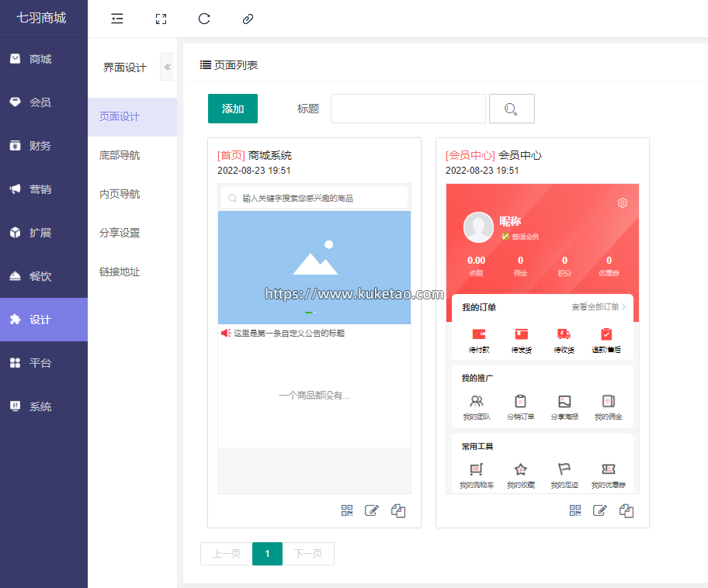Open the 商城 sidebar menu
The width and height of the screenshot is (708, 588).
coord(43,59)
